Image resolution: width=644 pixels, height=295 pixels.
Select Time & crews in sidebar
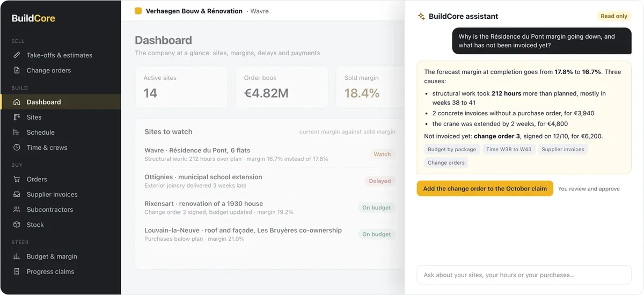(60, 147)
